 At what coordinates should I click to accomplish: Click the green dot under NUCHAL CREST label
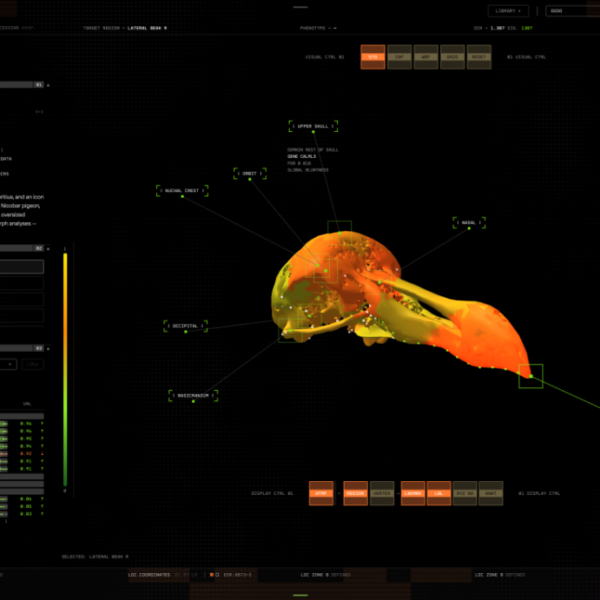(182, 196)
